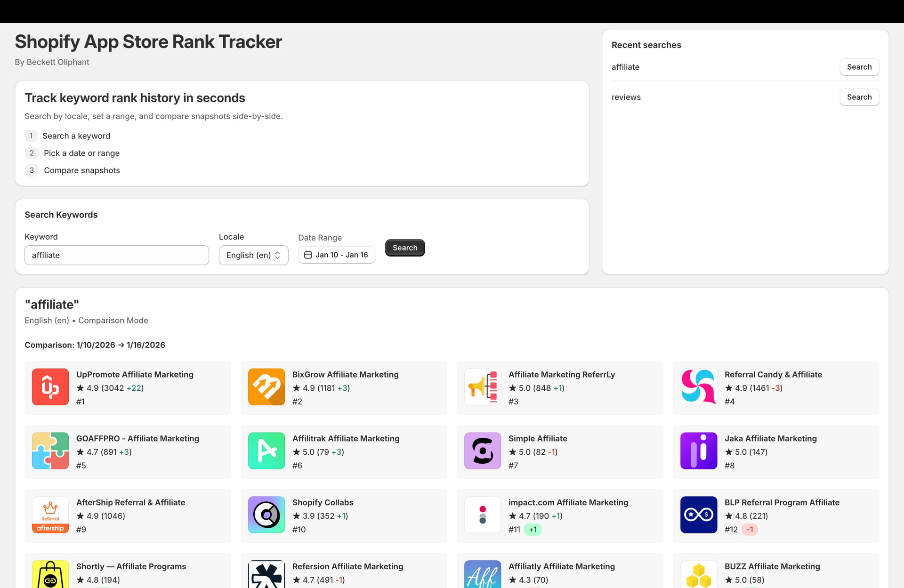Click the Simple Affiliate purple icon
Screen dimensions: 904x588
click(x=483, y=451)
